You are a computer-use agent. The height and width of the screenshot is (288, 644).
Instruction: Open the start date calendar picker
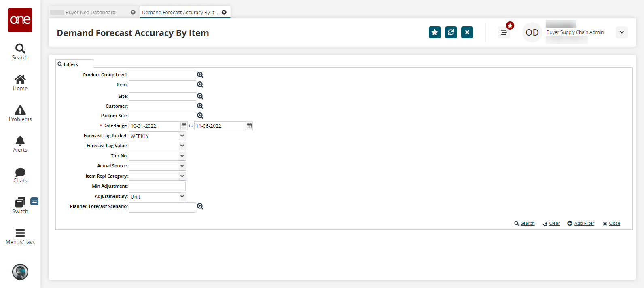click(184, 126)
